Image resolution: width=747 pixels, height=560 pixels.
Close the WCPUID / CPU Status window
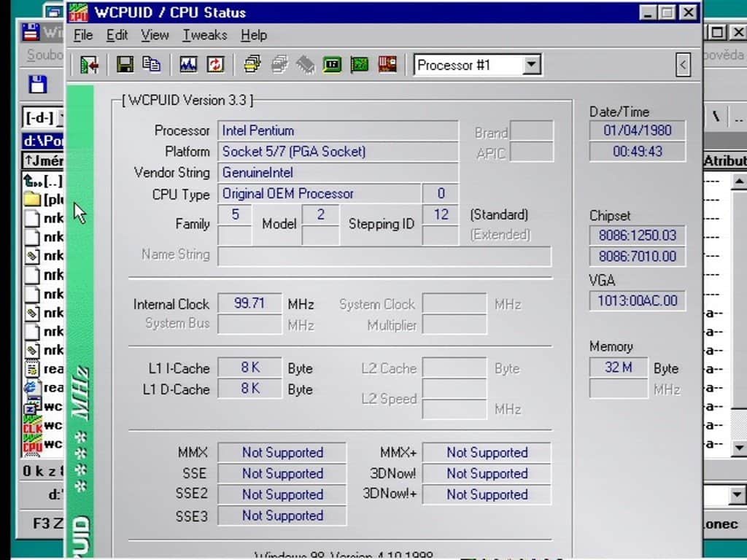point(689,12)
